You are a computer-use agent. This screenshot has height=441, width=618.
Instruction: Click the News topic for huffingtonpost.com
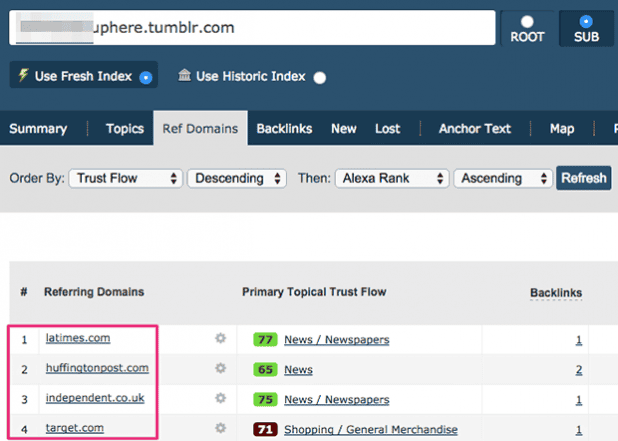298,370
